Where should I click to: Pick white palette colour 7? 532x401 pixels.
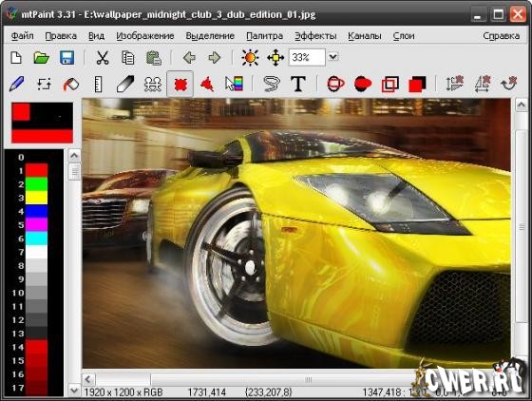[x=37, y=252]
